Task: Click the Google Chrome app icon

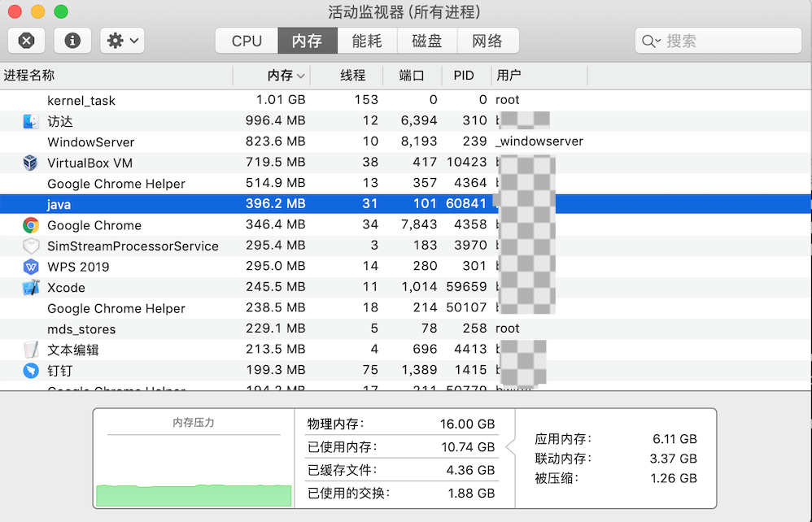Action: (31, 225)
